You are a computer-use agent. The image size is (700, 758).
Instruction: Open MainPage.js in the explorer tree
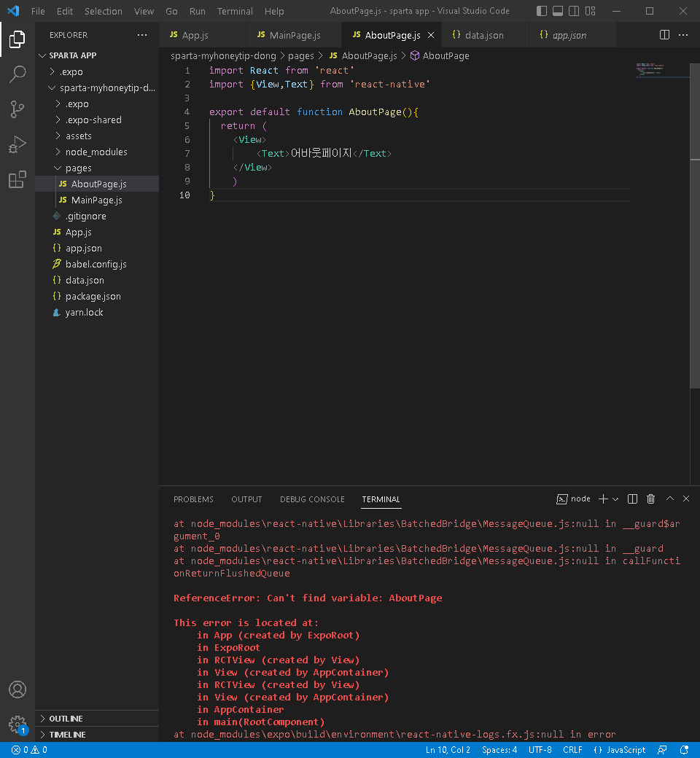(97, 200)
